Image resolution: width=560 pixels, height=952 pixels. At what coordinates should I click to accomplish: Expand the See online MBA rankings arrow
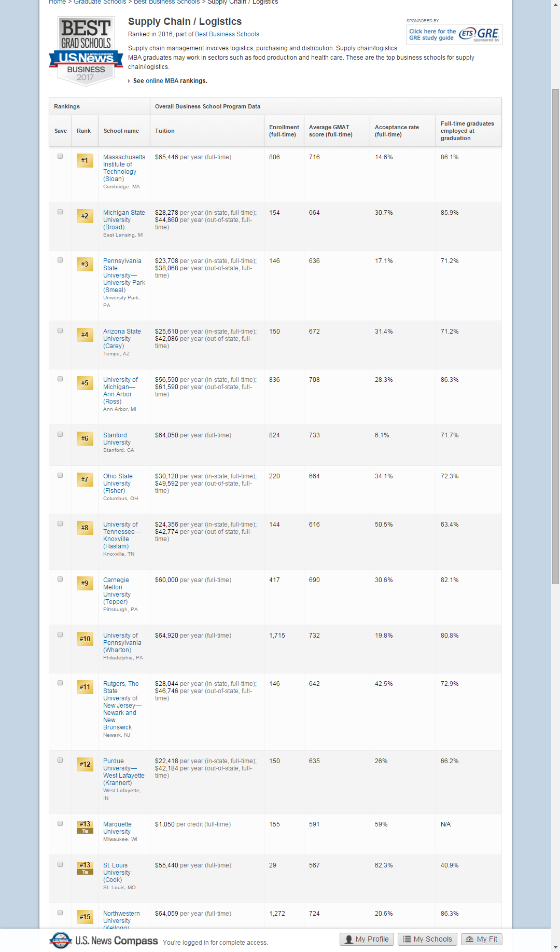point(129,81)
